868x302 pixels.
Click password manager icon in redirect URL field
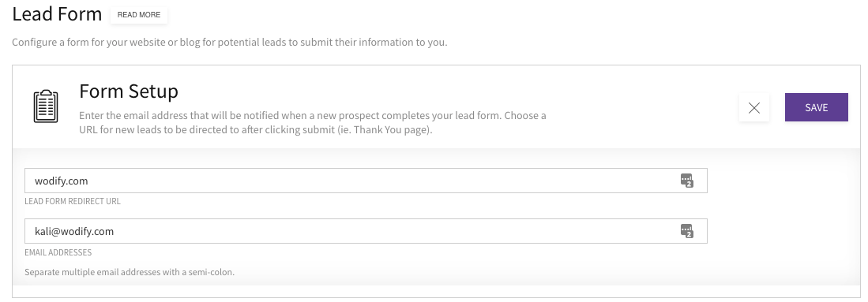686,181
